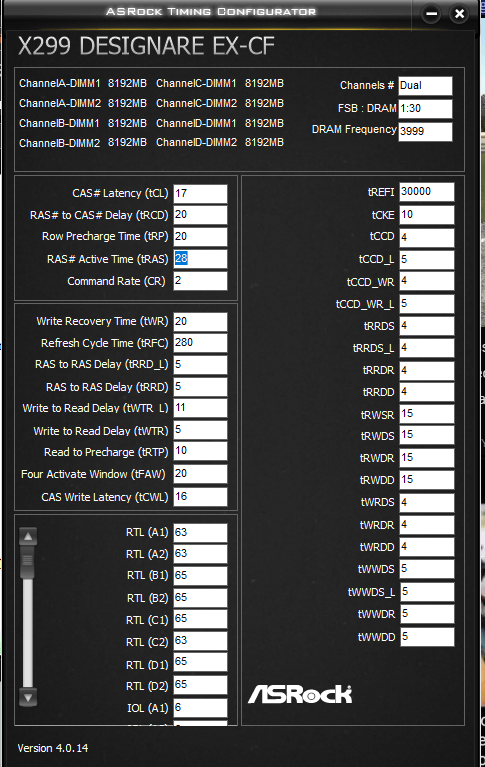Click the tCCD_WR_L value field

[x=427, y=304]
